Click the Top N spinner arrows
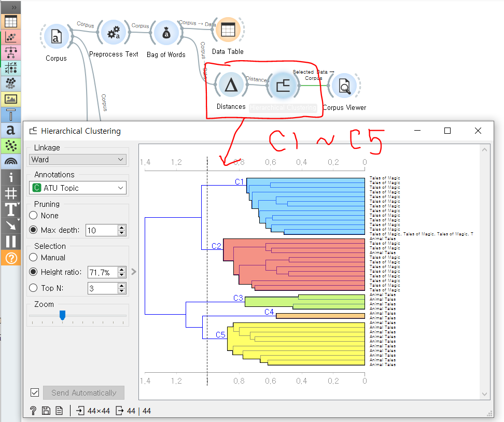The width and height of the screenshot is (504, 422). coord(121,288)
